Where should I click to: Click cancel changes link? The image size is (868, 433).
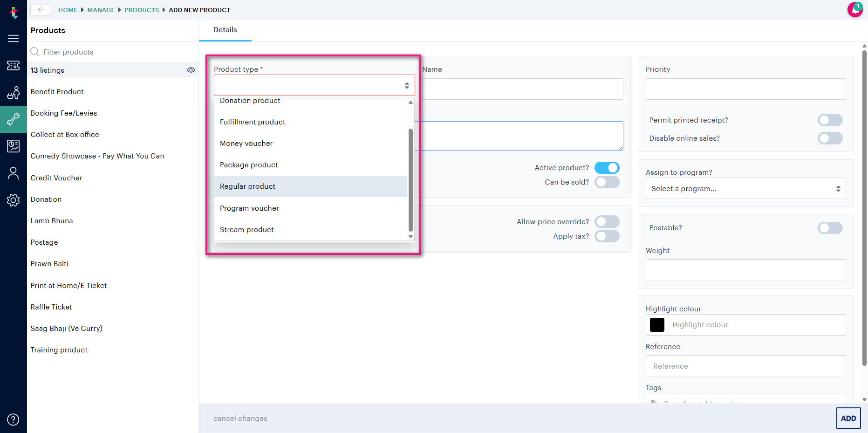click(x=240, y=419)
